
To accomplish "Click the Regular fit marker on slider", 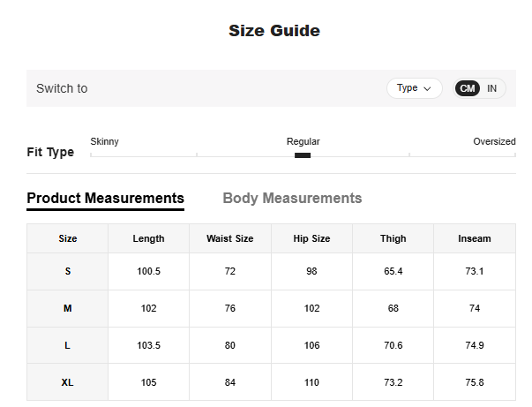I will coord(303,155).
